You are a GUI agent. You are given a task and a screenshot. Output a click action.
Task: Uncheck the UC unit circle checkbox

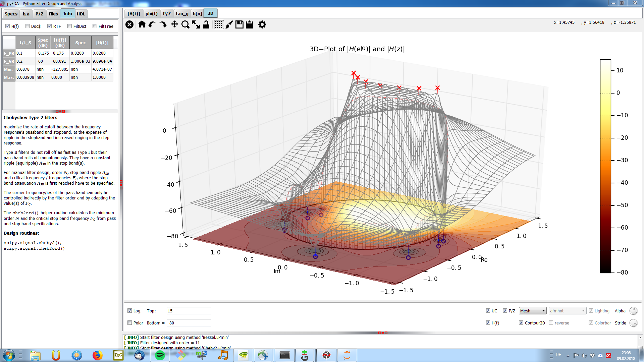pyautogui.click(x=488, y=310)
